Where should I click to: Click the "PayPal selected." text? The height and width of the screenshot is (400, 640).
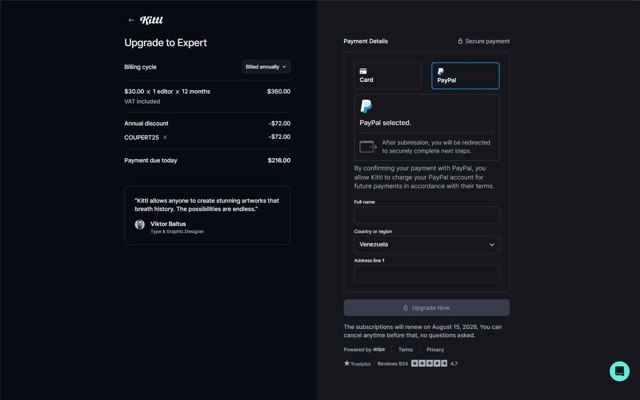tap(385, 123)
